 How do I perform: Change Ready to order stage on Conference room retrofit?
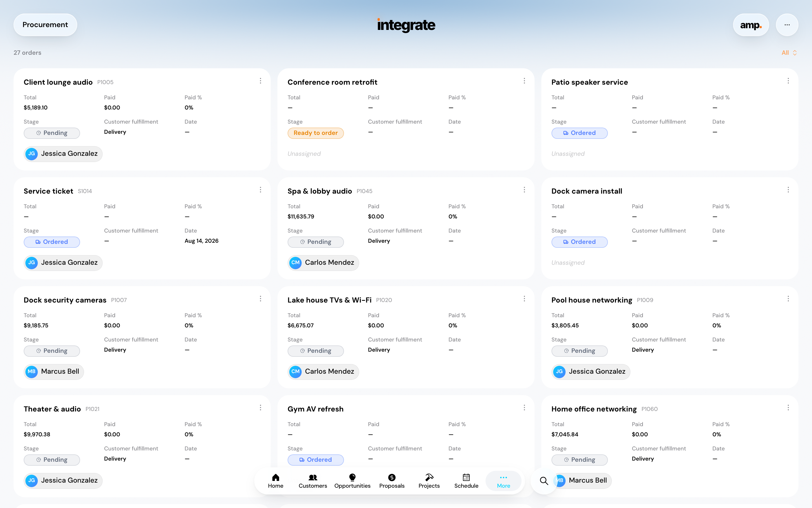coord(315,133)
